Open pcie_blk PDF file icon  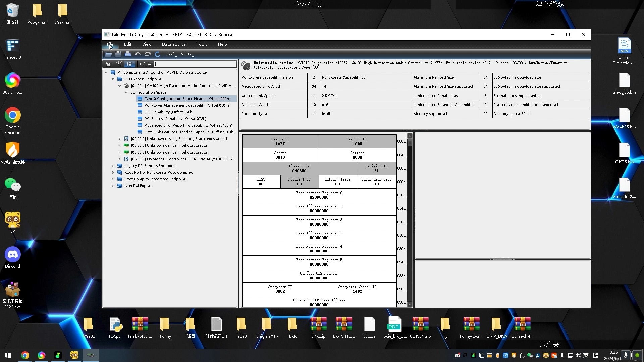pyautogui.click(x=395, y=327)
